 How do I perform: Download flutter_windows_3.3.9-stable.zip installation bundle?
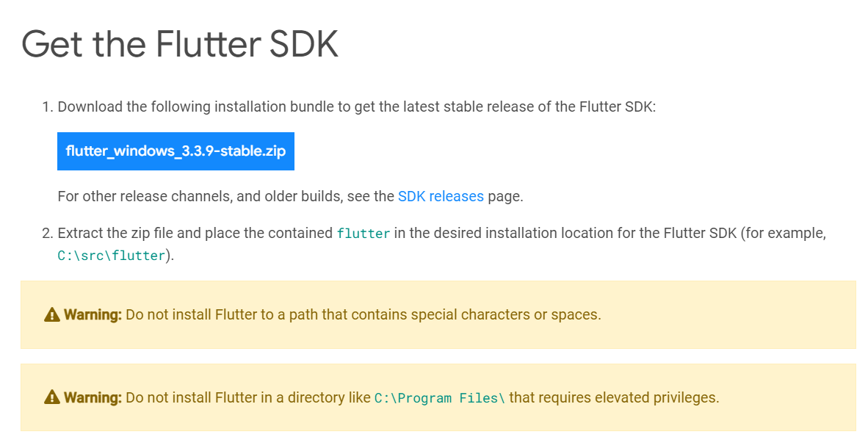click(176, 151)
